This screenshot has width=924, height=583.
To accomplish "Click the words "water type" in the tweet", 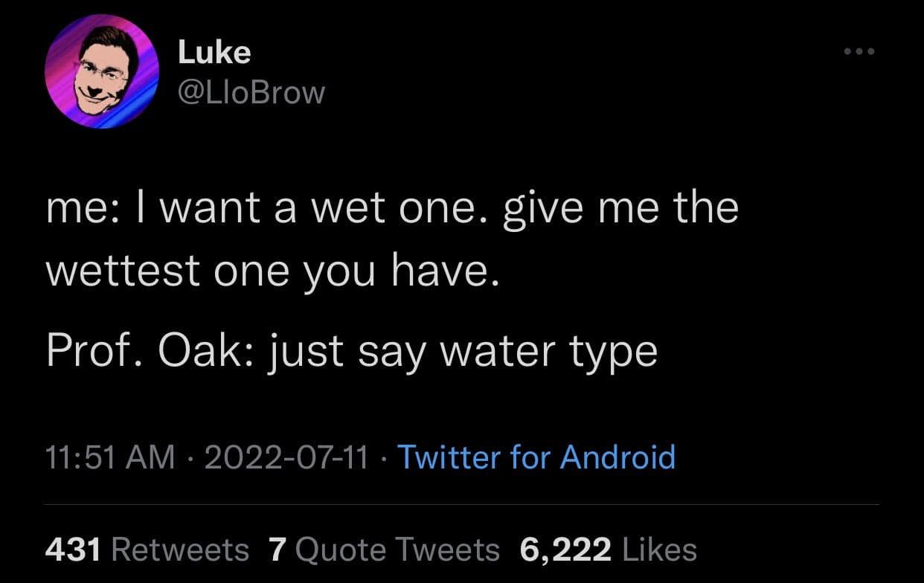I will (549, 350).
